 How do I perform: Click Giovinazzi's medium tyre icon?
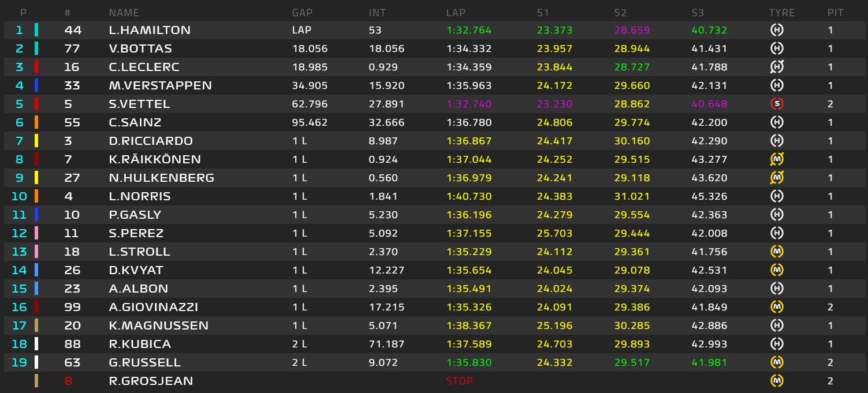(x=777, y=307)
